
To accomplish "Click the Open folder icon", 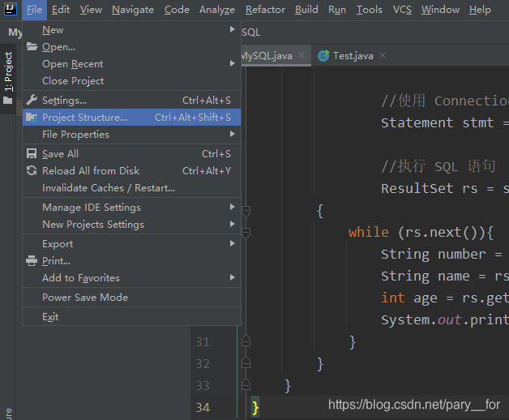I will click(x=32, y=47).
